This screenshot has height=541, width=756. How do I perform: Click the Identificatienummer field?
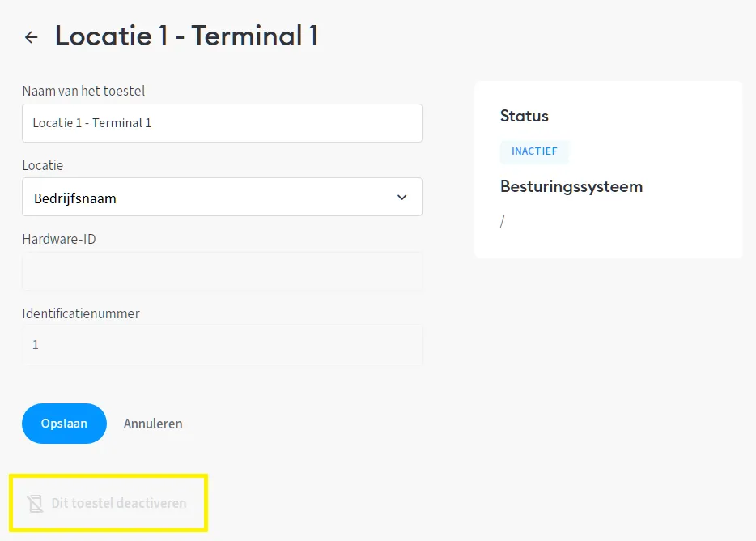point(222,345)
